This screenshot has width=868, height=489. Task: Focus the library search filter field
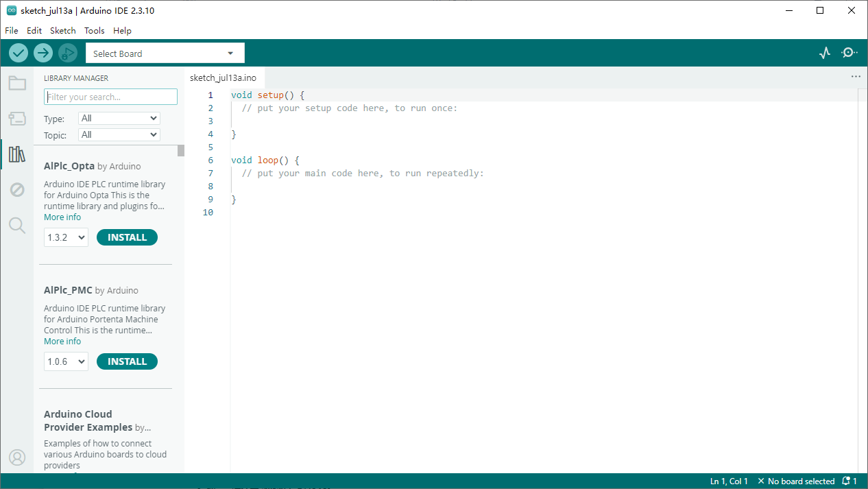point(110,97)
